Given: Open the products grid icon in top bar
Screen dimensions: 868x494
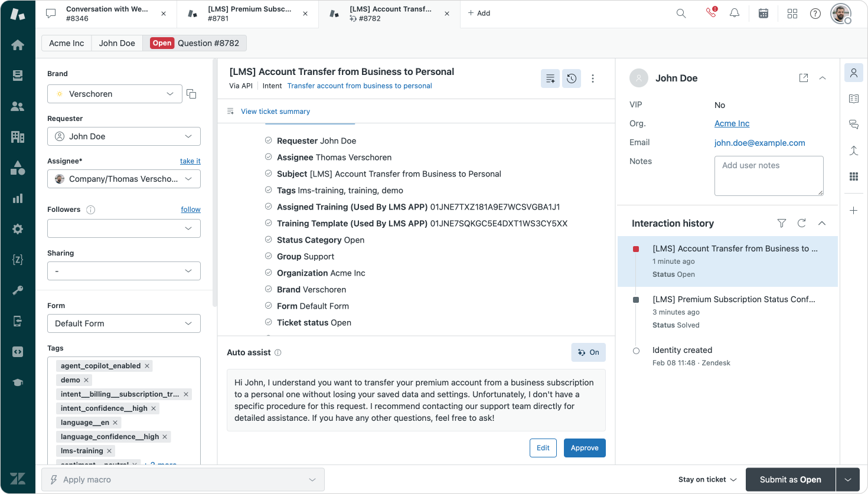Looking at the screenshot, I should 792,13.
